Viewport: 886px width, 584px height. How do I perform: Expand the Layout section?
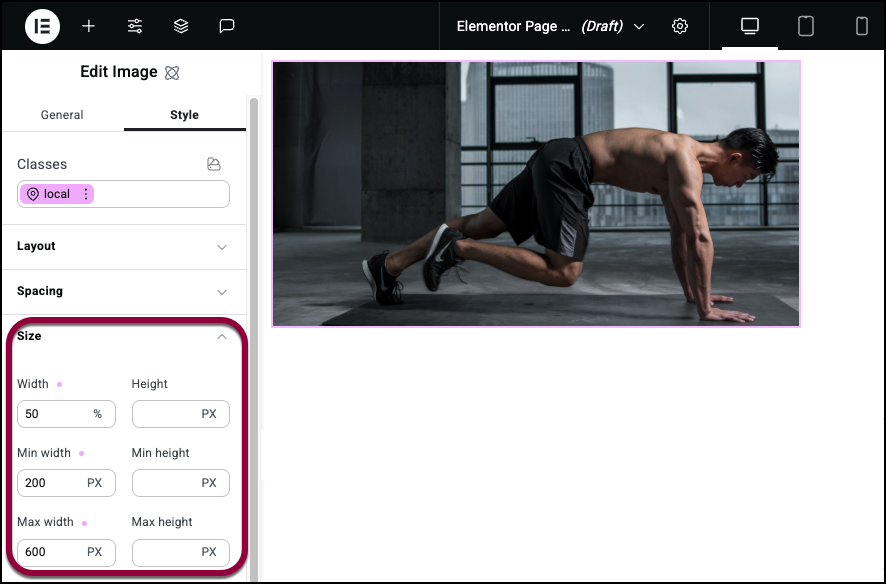point(123,246)
